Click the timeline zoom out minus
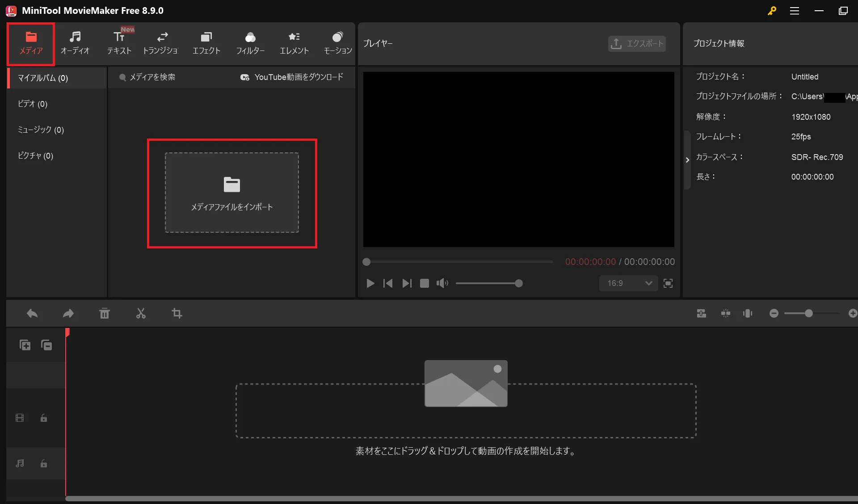Image resolution: width=858 pixels, height=504 pixels. click(x=774, y=314)
